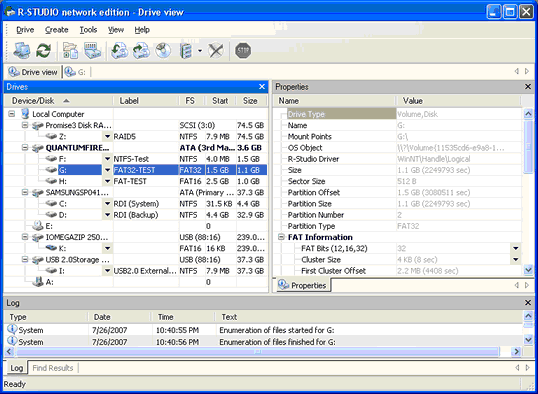
Task: Click the green Refresh arrows icon
Action: tap(44, 51)
